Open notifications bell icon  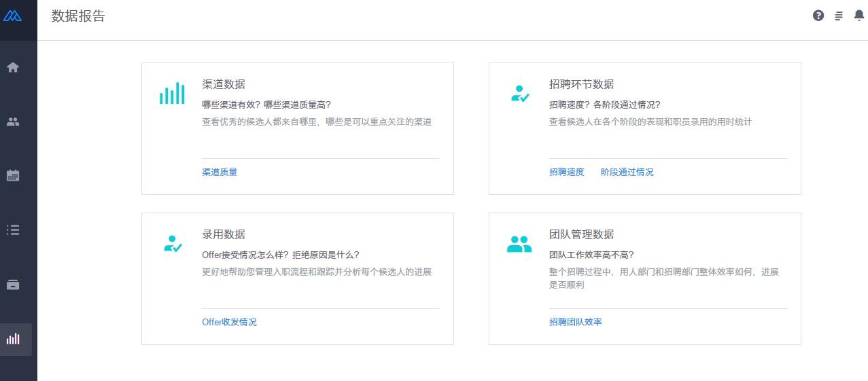[x=858, y=16]
